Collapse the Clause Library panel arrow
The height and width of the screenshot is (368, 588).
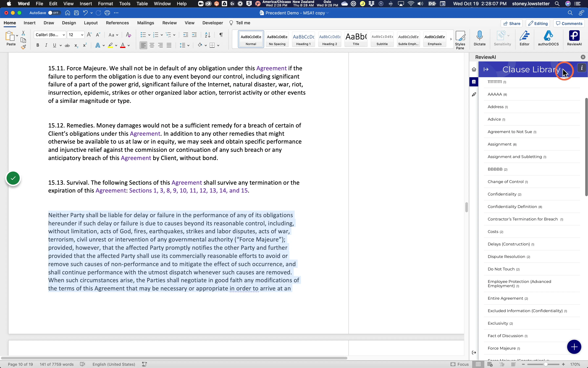pyautogui.click(x=486, y=70)
